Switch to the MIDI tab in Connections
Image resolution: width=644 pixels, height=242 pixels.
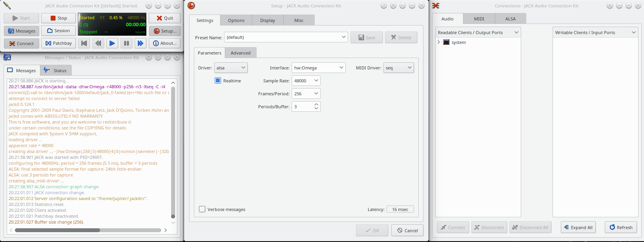coord(479,19)
